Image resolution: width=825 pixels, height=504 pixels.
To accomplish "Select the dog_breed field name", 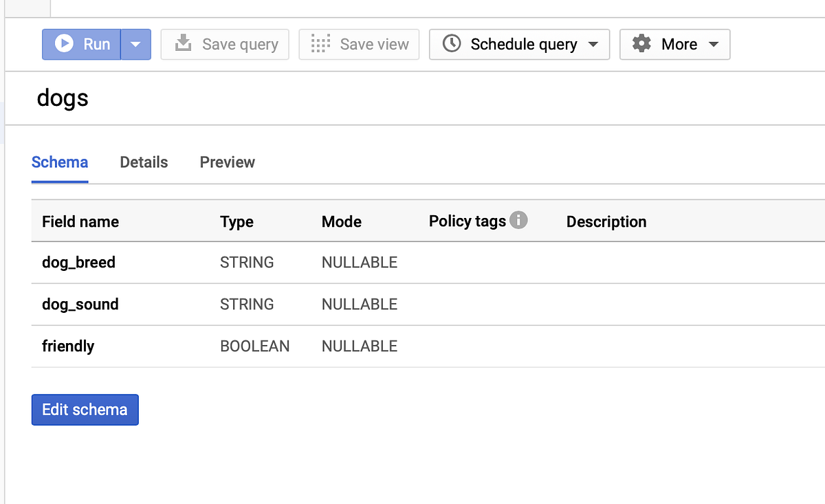I will 78,262.
